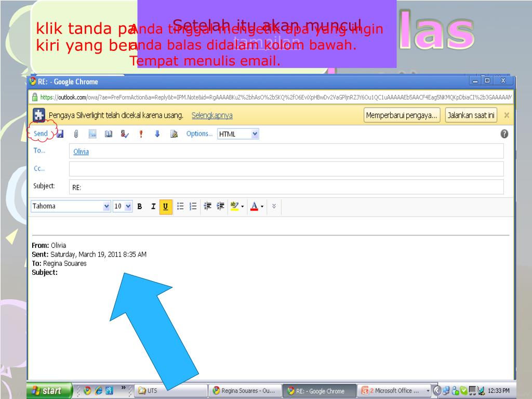
Task: Attach a file using the paperclip icon
Action: pyautogui.click(x=76, y=134)
